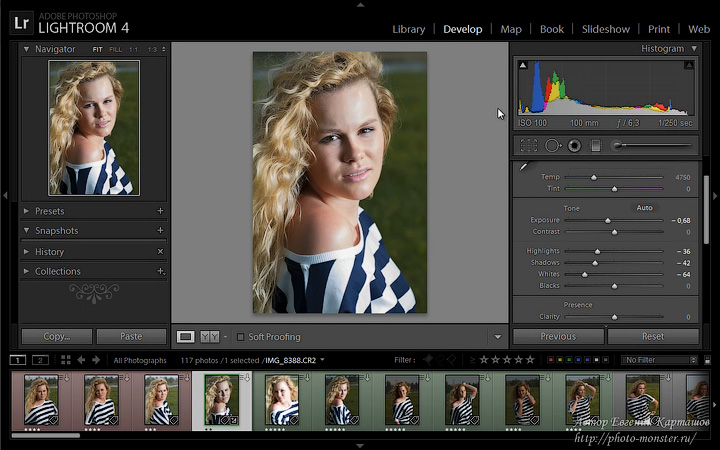The width and height of the screenshot is (720, 450).
Task: Select the Graduated Filter tool
Action: (596, 146)
